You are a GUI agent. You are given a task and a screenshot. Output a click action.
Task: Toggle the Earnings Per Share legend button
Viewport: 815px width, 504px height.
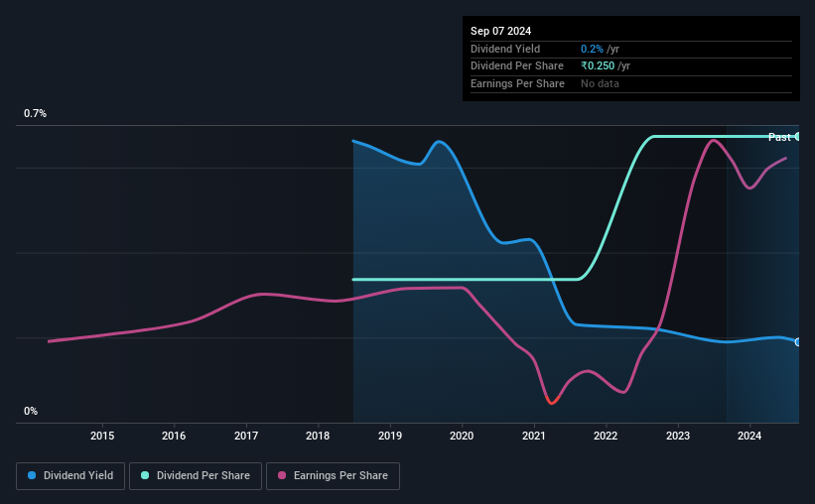coord(333,476)
